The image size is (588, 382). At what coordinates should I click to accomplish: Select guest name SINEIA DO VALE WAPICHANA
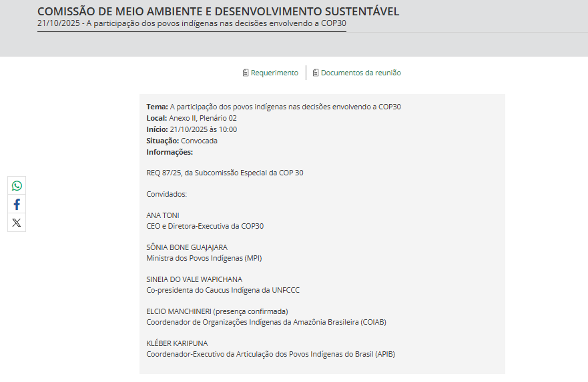194,279
